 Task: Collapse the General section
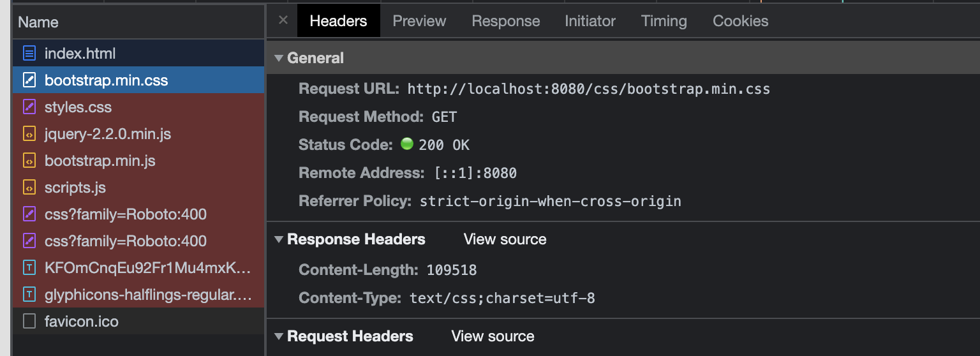click(279, 58)
